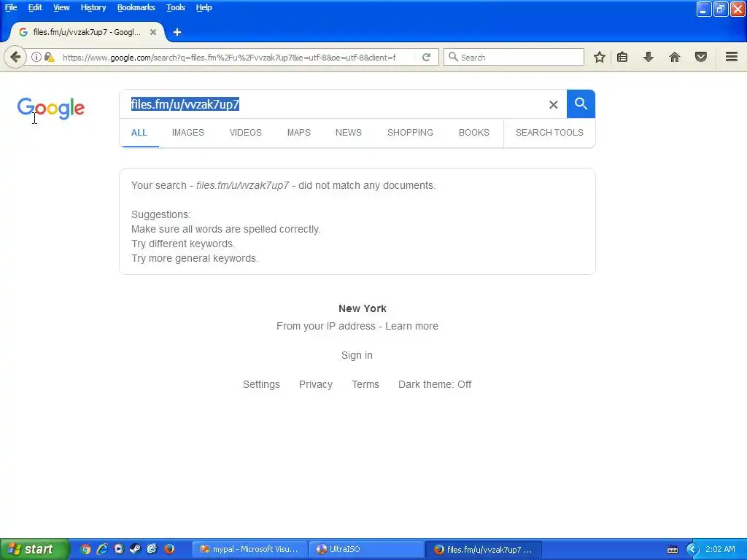
Task: Clear the Google search box with X
Action: [x=553, y=105]
